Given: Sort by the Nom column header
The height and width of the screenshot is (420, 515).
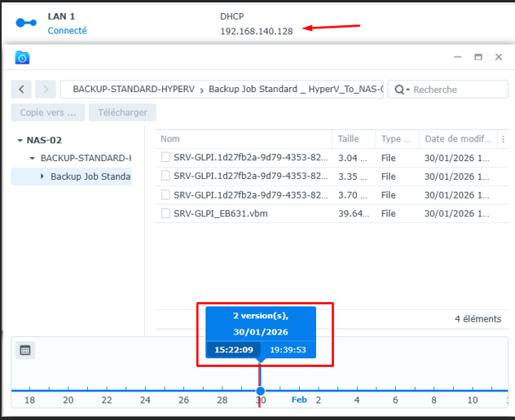Looking at the screenshot, I should pyautogui.click(x=244, y=139).
